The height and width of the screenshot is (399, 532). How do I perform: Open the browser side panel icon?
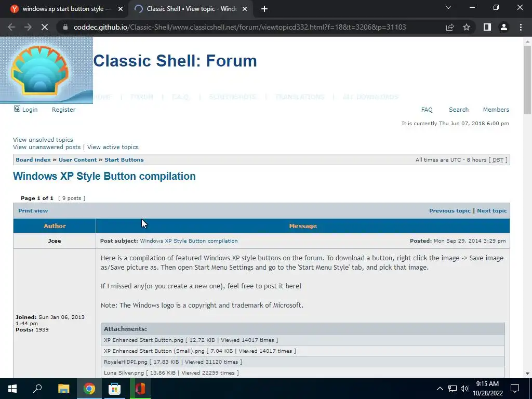pyautogui.click(x=487, y=27)
